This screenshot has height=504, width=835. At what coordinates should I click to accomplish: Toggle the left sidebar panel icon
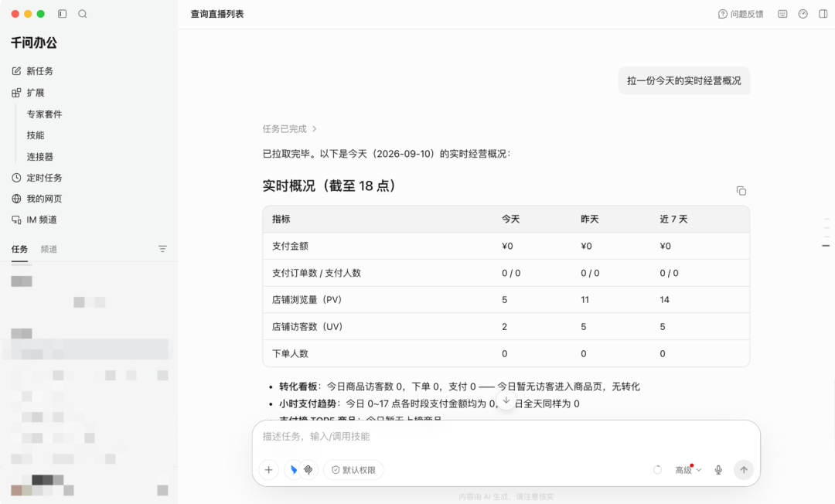pyautogui.click(x=63, y=14)
